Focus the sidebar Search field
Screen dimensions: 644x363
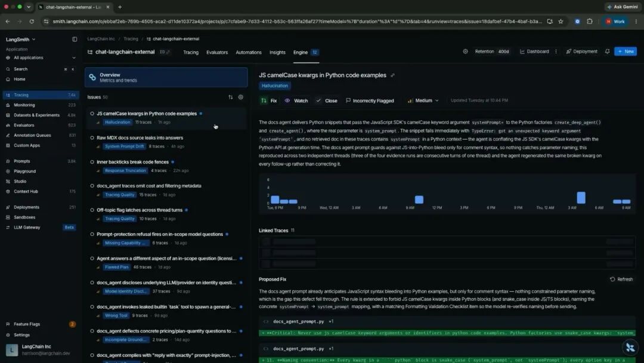click(x=41, y=69)
